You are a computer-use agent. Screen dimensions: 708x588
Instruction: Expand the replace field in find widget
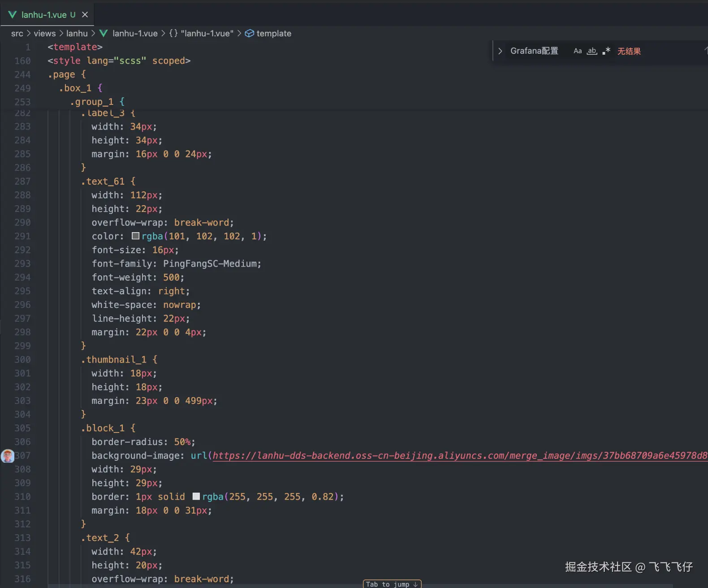[x=500, y=51]
